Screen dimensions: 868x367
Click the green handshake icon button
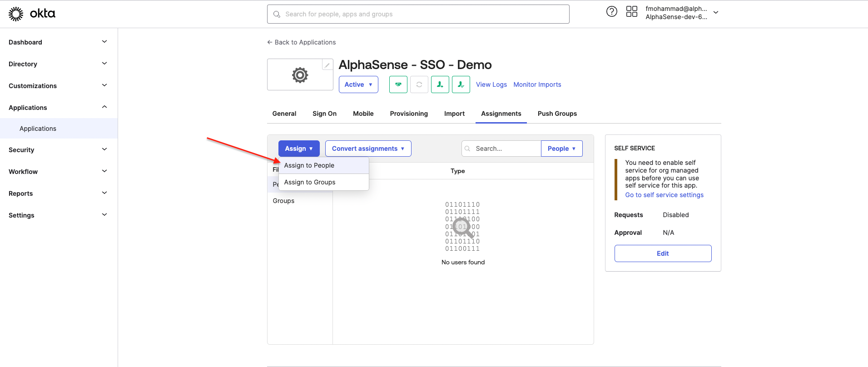click(x=398, y=84)
